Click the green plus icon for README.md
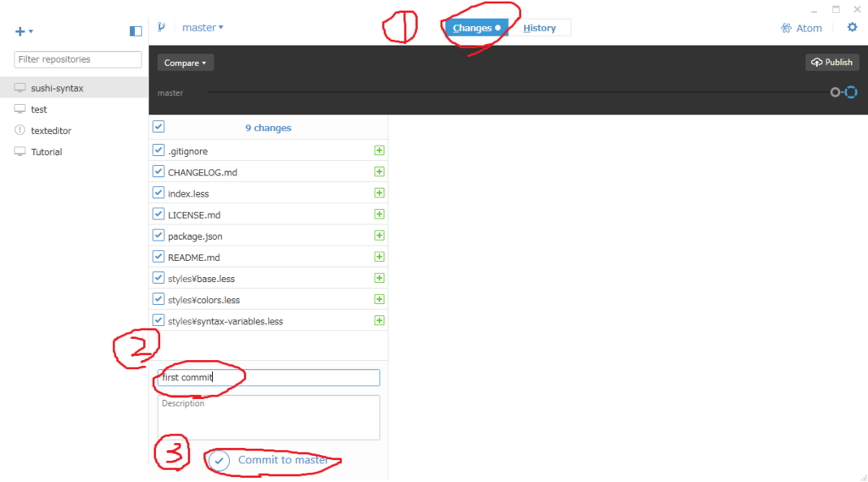Screen dimensions: 868x482 [379, 257]
